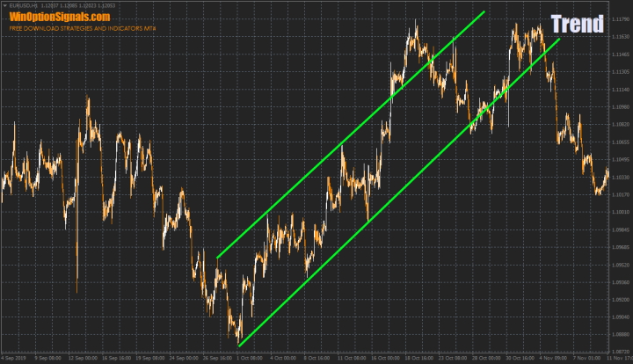The width and height of the screenshot is (633, 364).
Task: Click the 1.11465 price level on axis
Action: pos(619,55)
